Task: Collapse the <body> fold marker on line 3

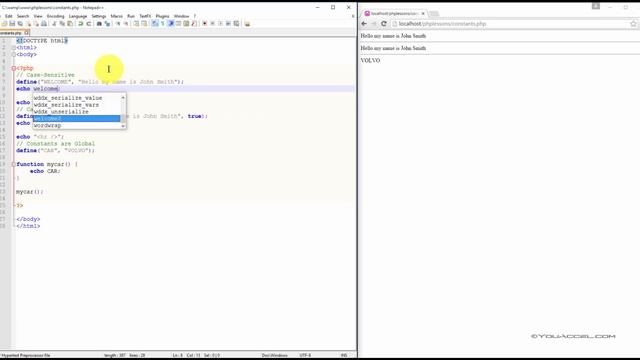Action: 13,54
